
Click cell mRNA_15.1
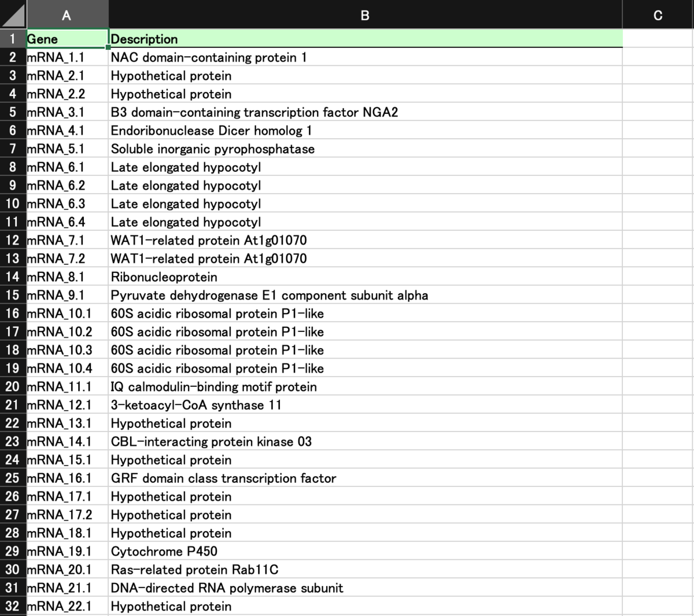click(x=67, y=460)
